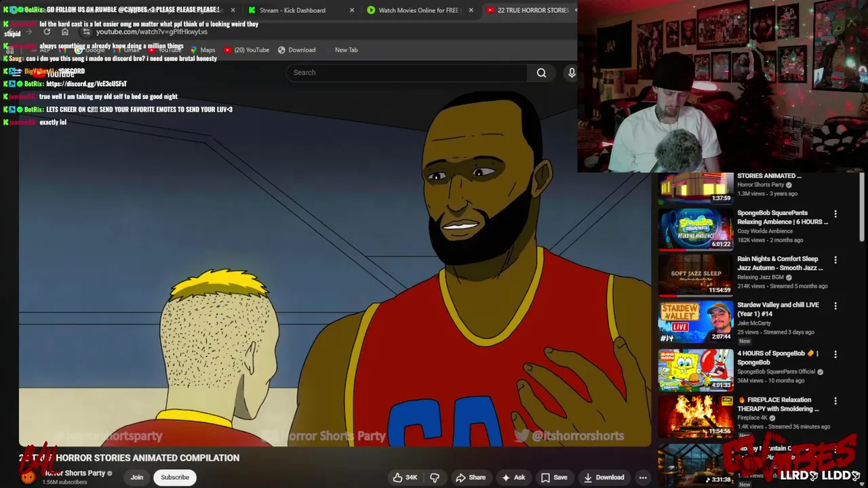Open the New Tab bookmark
This screenshot has height=488, width=868.
346,50
